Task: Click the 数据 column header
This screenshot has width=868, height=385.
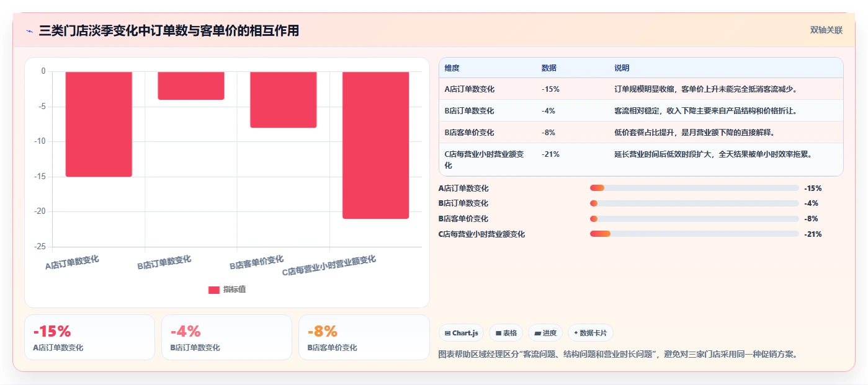Action: click(549, 68)
